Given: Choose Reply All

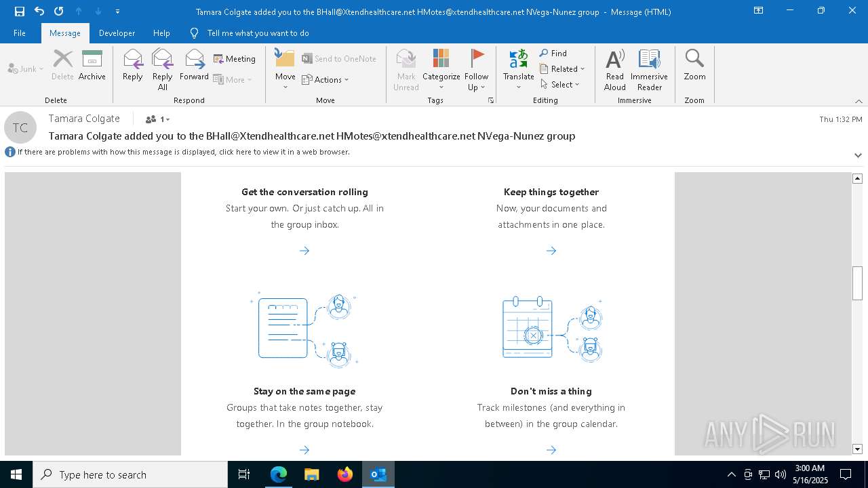Looking at the screenshot, I should 162,70.
